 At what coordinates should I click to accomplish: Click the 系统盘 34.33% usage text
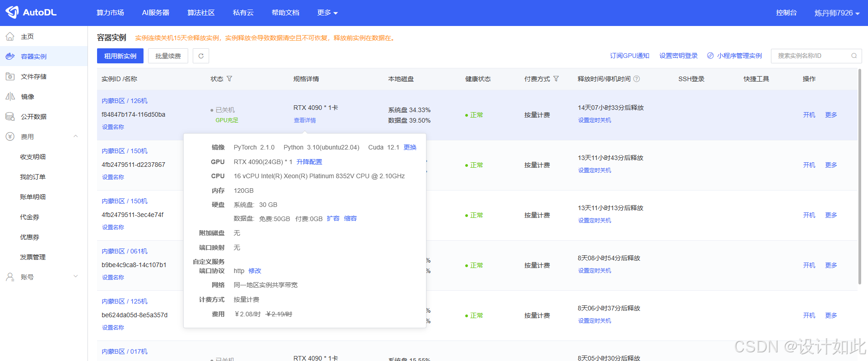click(409, 110)
